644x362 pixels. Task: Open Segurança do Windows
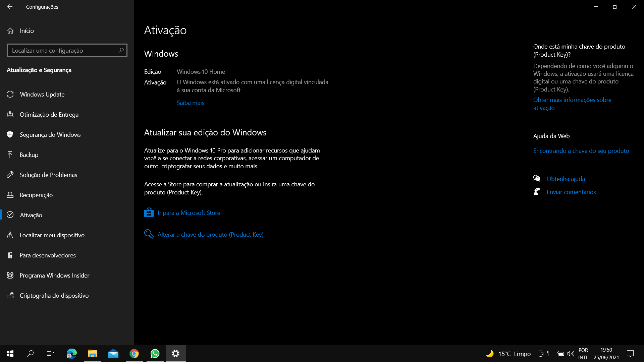point(50,134)
